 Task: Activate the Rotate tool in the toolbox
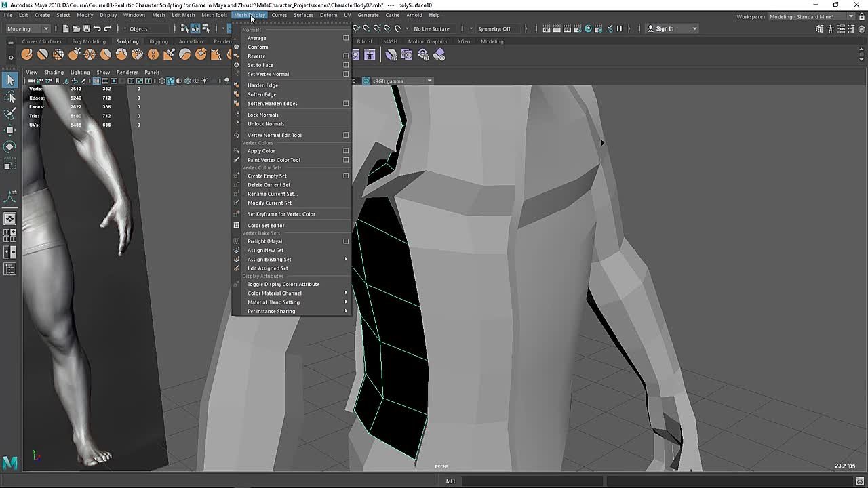[10, 147]
